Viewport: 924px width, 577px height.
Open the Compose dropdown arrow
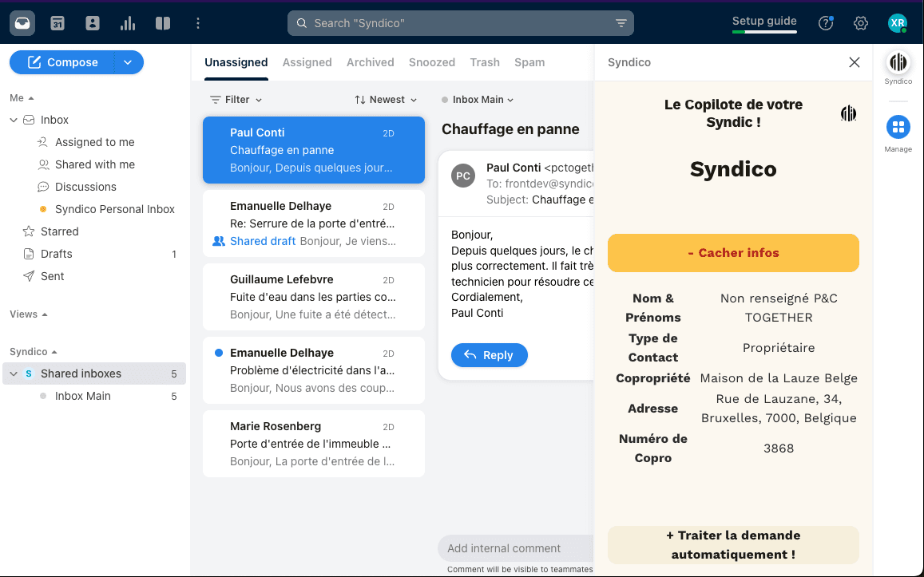point(128,62)
